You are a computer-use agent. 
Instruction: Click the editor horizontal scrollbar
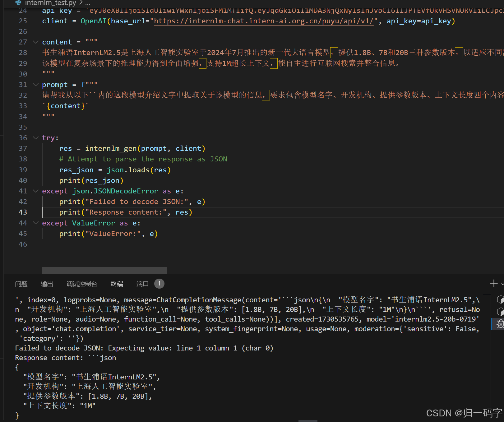(x=104, y=270)
